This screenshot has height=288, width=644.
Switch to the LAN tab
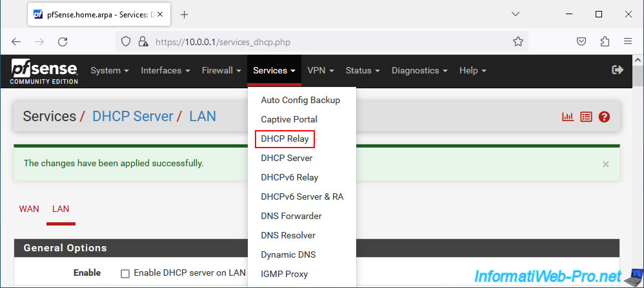pos(61,209)
